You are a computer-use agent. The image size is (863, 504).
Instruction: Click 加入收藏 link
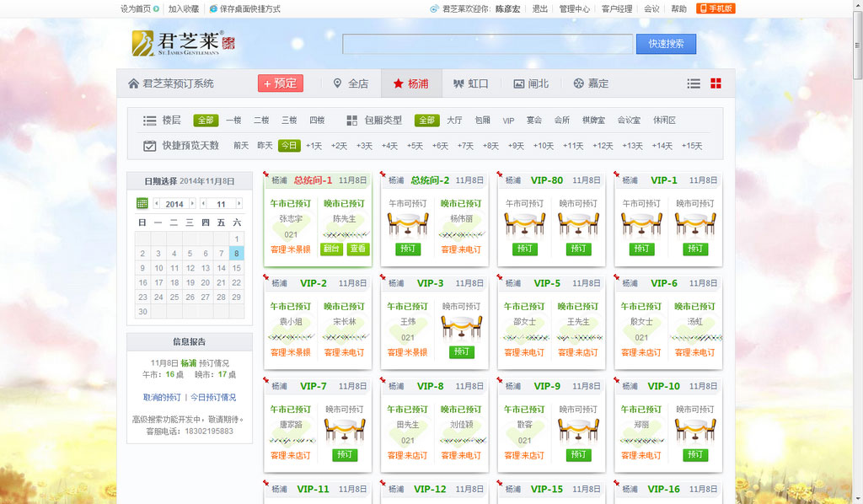(x=183, y=8)
